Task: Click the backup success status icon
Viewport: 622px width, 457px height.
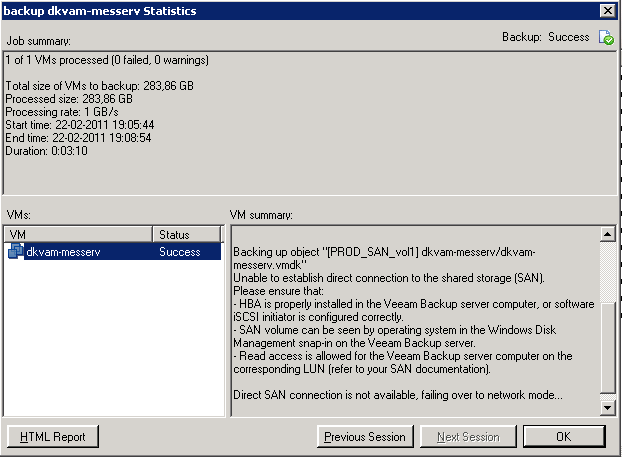Action: coord(606,37)
